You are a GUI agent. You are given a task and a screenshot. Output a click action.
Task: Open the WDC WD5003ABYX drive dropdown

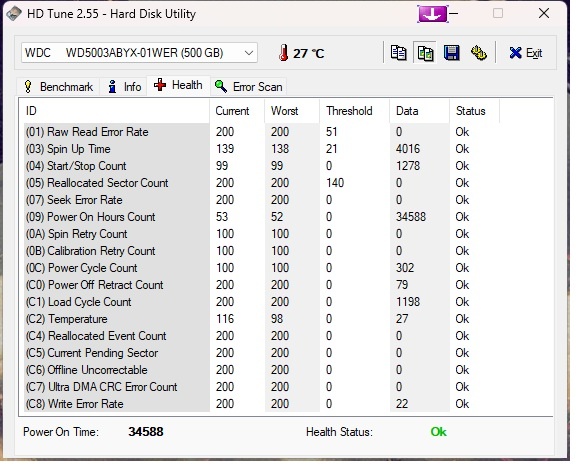tap(139, 53)
